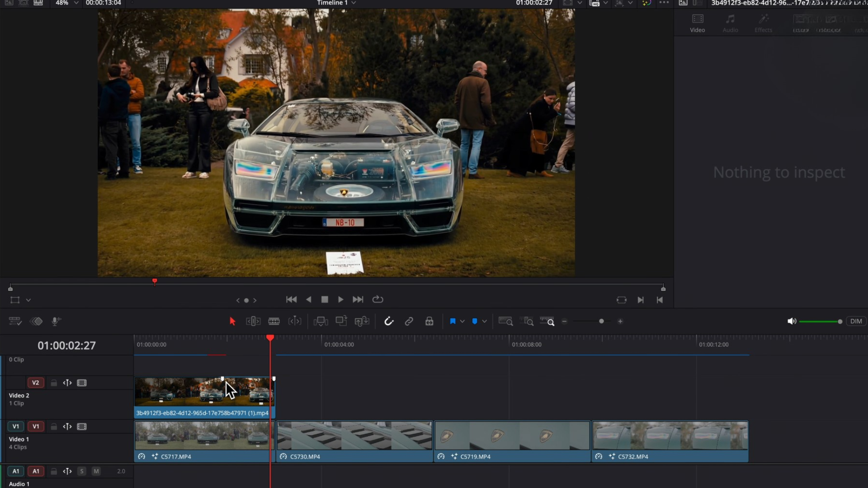Image resolution: width=868 pixels, height=488 pixels.
Task: Toggle snapping magnet icon
Action: coord(389,321)
